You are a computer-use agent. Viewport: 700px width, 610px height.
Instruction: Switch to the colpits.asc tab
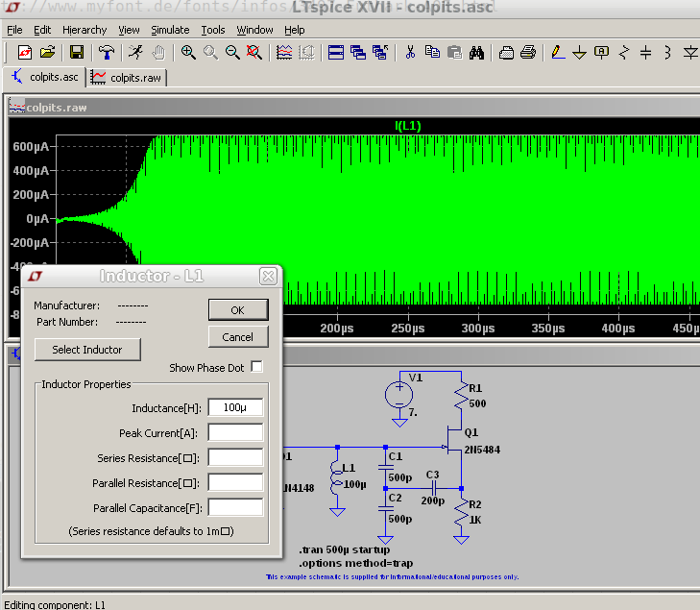pyautogui.click(x=44, y=77)
